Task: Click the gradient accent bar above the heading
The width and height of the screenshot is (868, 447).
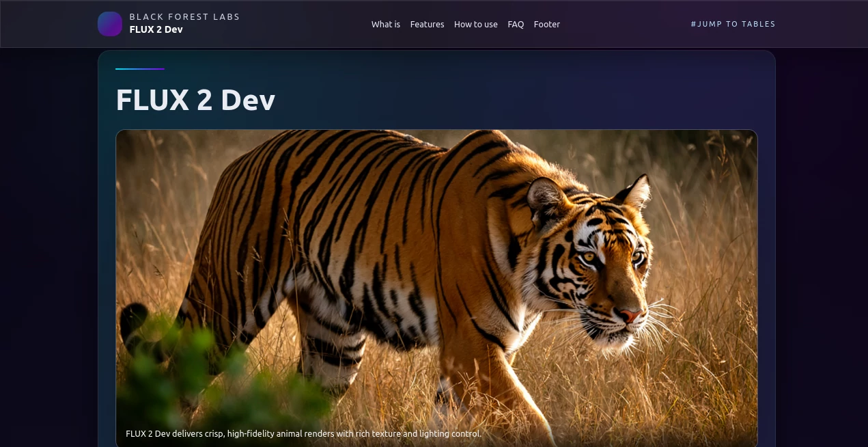Action: pyautogui.click(x=140, y=68)
